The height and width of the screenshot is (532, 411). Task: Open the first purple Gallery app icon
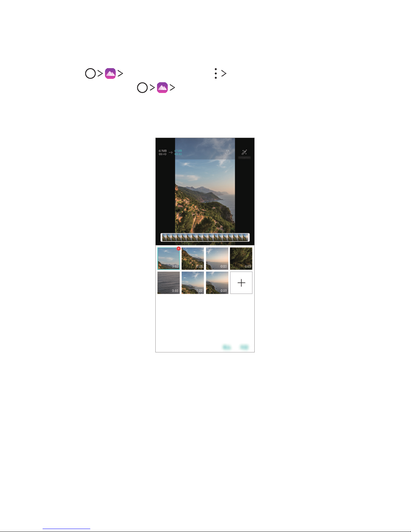coord(110,74)
